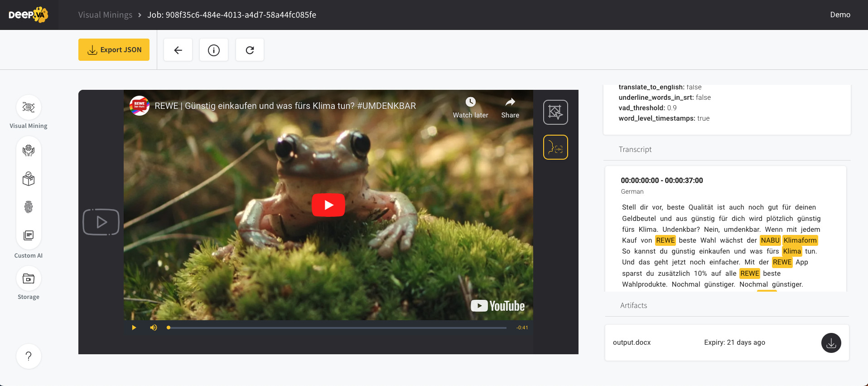
Task: Refresh the job with the reload icon
Action: (x=250, y=50)
